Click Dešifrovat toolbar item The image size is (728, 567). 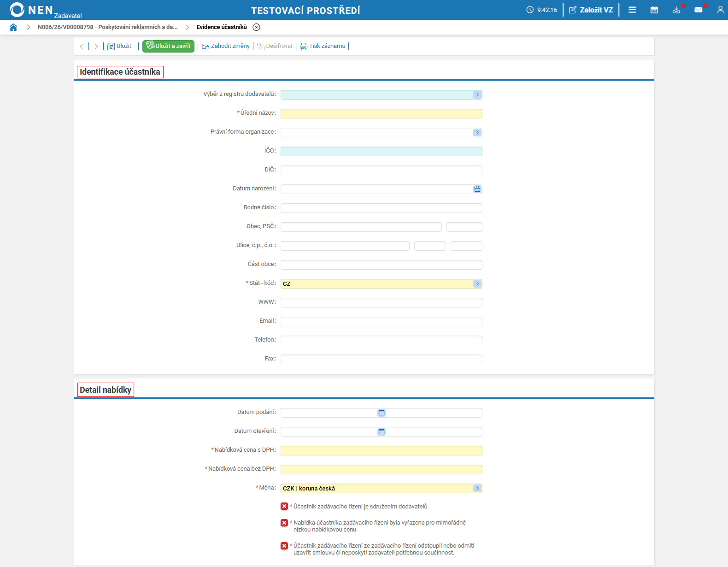pos(275,46)
